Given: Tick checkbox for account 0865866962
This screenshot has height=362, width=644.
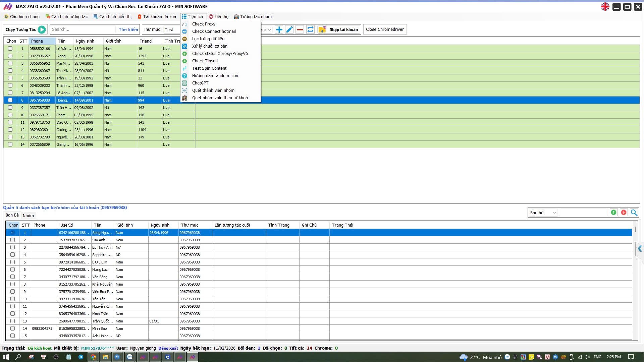Looking at the screenshot, I should pyautogui.click(x=10, y=63).
